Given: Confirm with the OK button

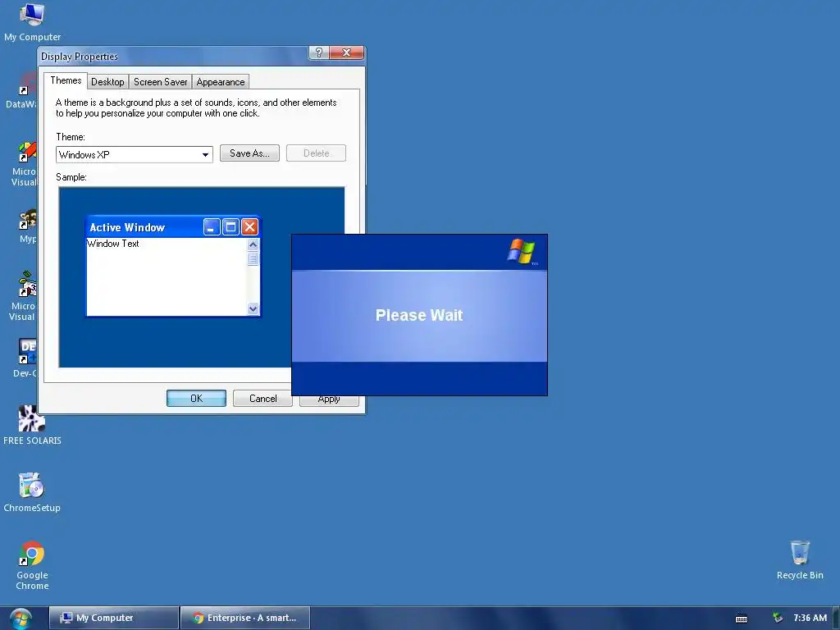Looking at the screenshot, I should click(196, 398).
